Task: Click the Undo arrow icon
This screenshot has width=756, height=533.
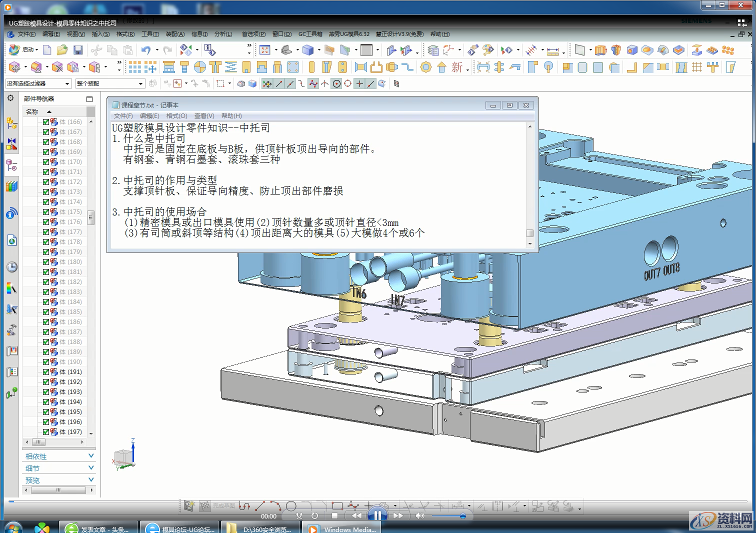Action: (145, 50)
